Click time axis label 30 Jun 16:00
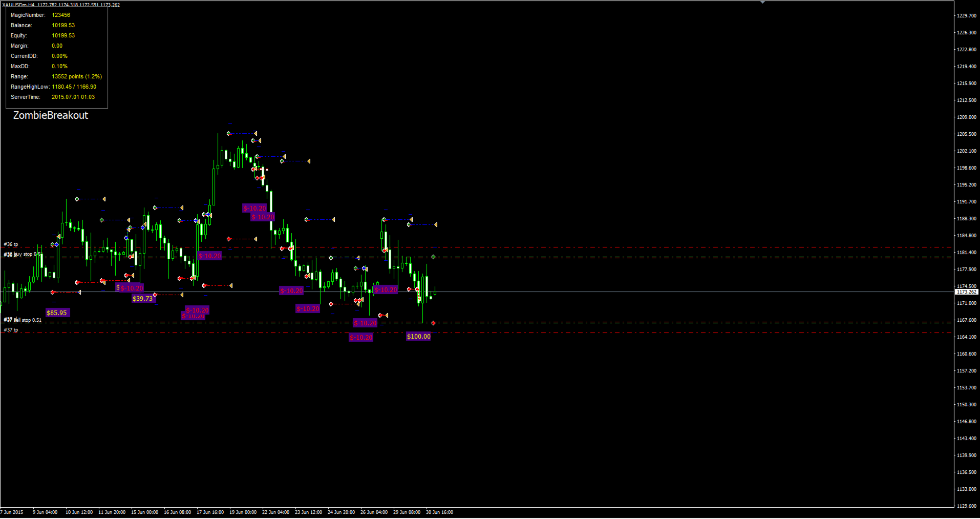Screen dimensions: 980x519 [440, 512]
